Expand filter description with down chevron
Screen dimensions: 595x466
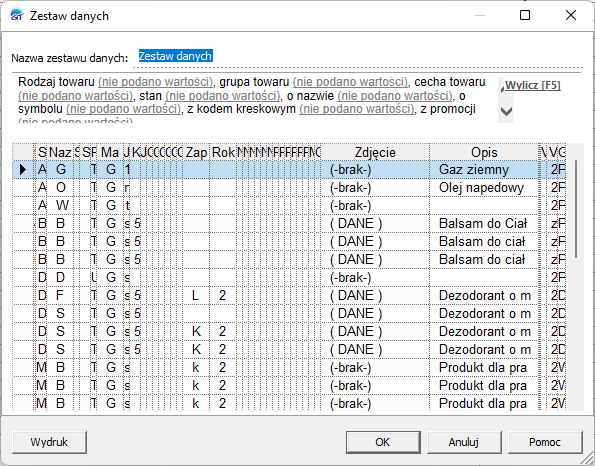506,111
